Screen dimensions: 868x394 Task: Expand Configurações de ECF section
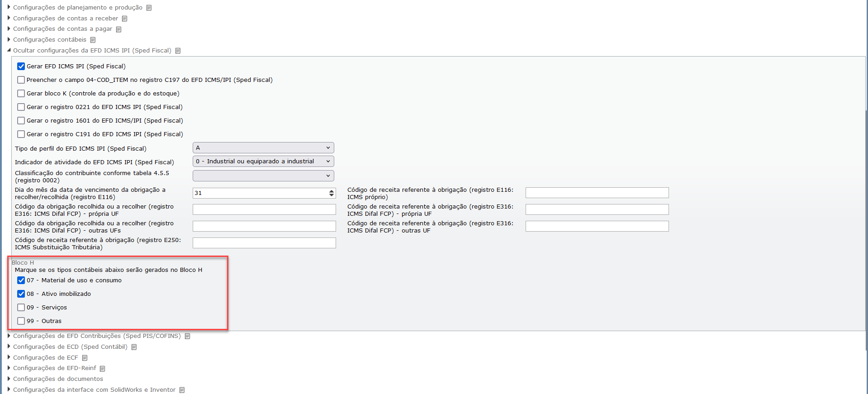tap(45, 358)
